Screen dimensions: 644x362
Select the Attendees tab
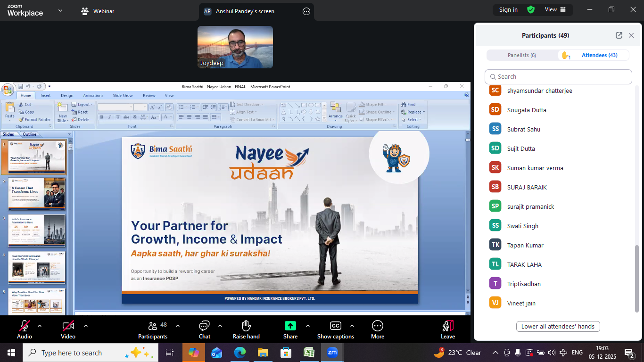(599, 55)
